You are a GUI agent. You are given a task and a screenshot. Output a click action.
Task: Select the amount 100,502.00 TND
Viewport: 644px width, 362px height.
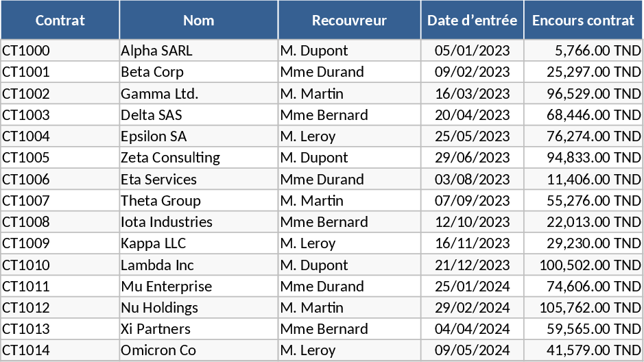[x=583, y=265]
